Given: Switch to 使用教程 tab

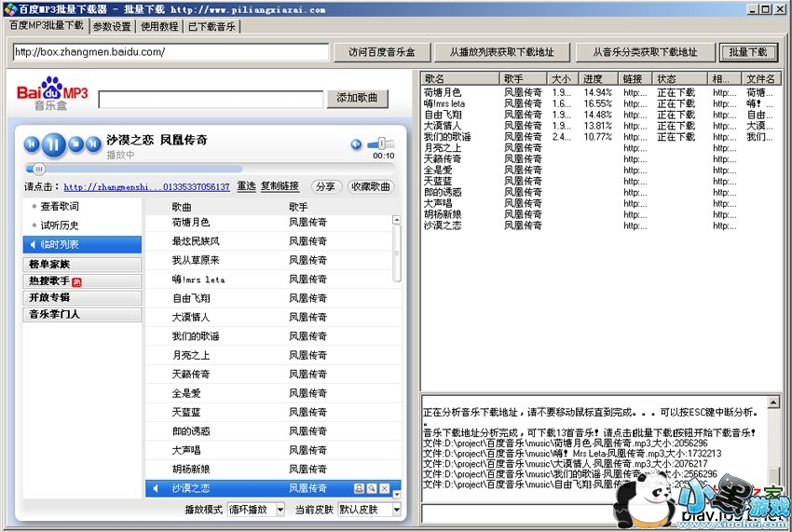Looking at the screenshot, I should click(159, 26).
